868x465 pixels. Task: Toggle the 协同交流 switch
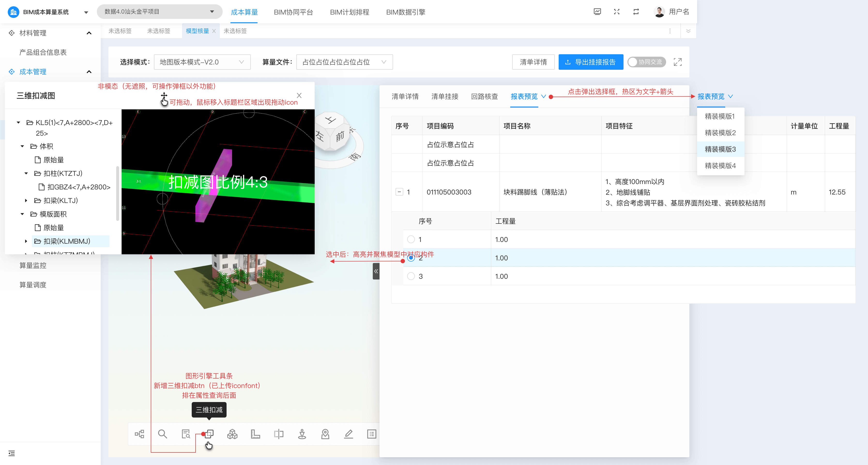pyautogui.click(x=646, y=62)
